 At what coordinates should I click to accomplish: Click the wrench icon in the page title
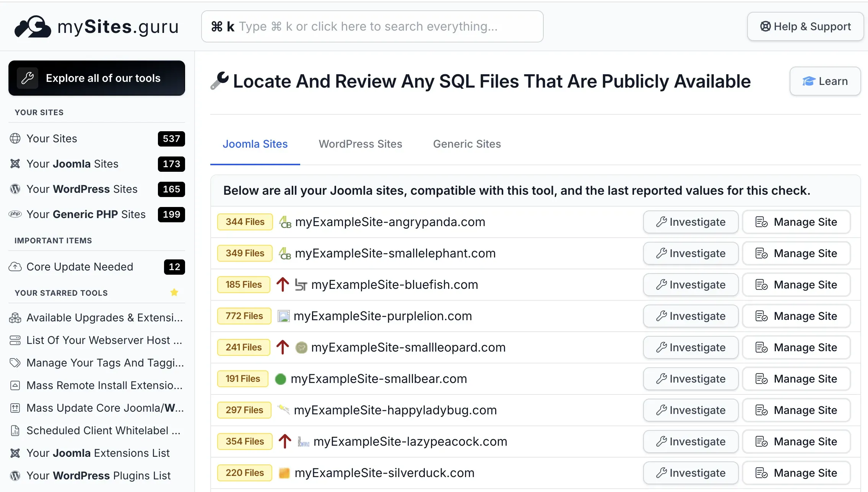click(220, 81)
